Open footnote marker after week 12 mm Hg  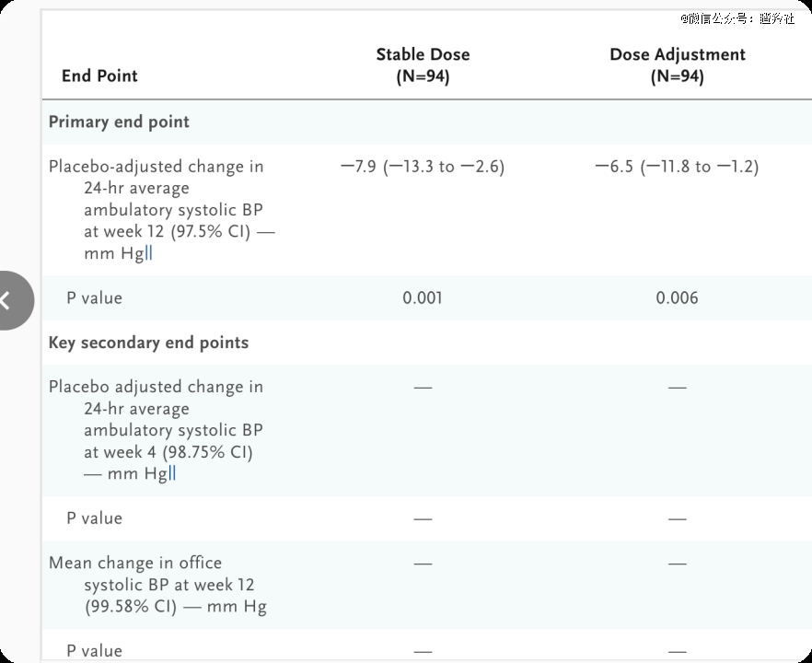coord(149,253)
